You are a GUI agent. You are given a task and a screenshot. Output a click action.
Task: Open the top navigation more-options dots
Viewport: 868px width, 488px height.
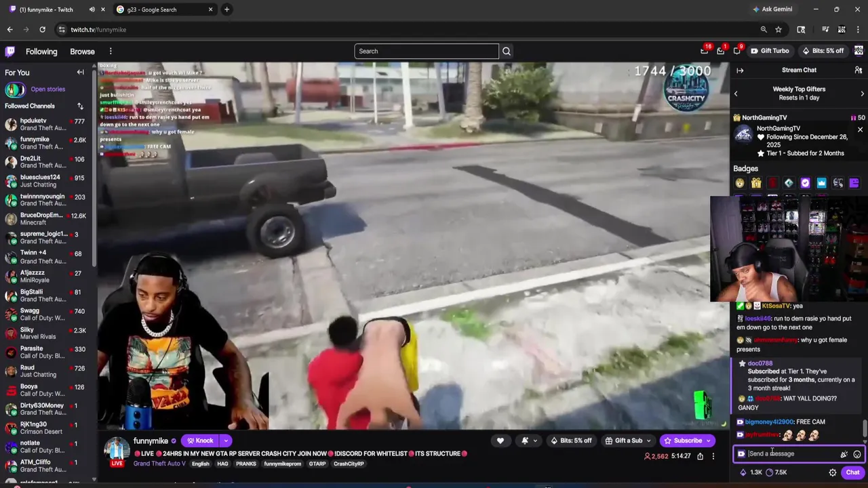click(x=111, y=52)
